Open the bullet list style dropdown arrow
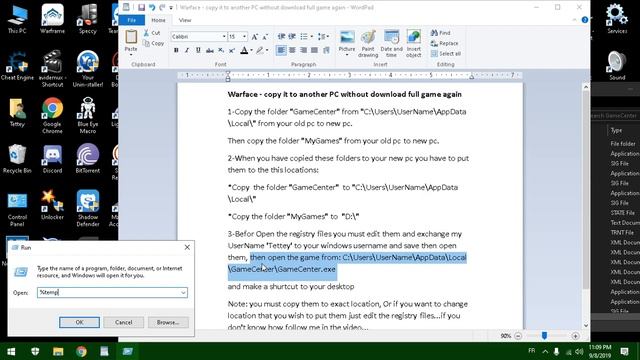Screen dimensions: 640x360 pos(311,37)
